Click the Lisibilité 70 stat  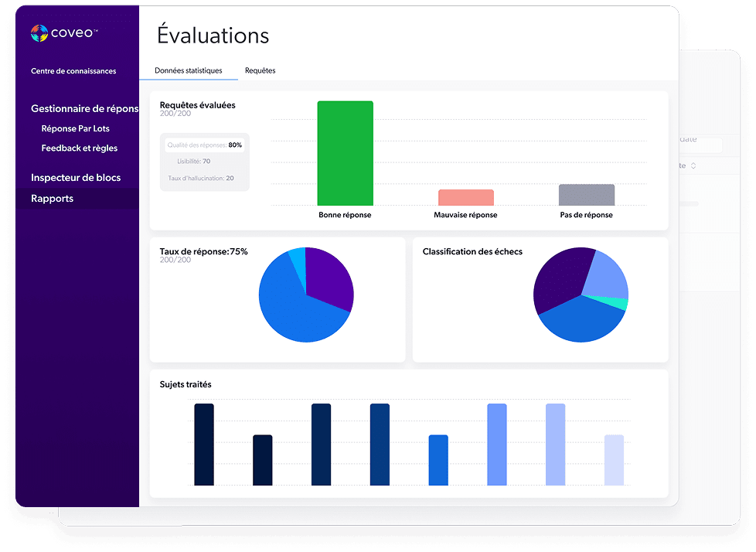point(195,162)
